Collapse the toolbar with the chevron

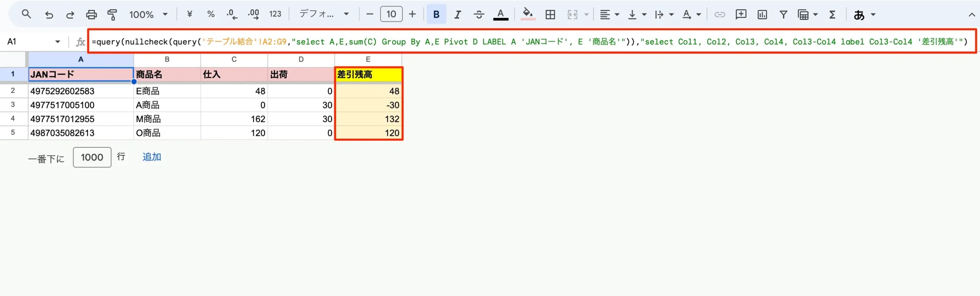coord(972,15)
